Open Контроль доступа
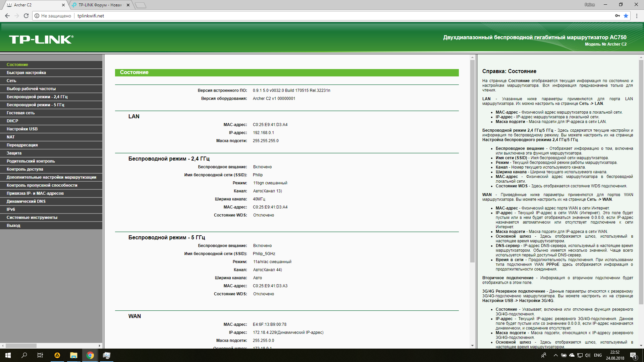Viewport: 644px width, 362px height. pyautogui.click(x=51, y=169)
